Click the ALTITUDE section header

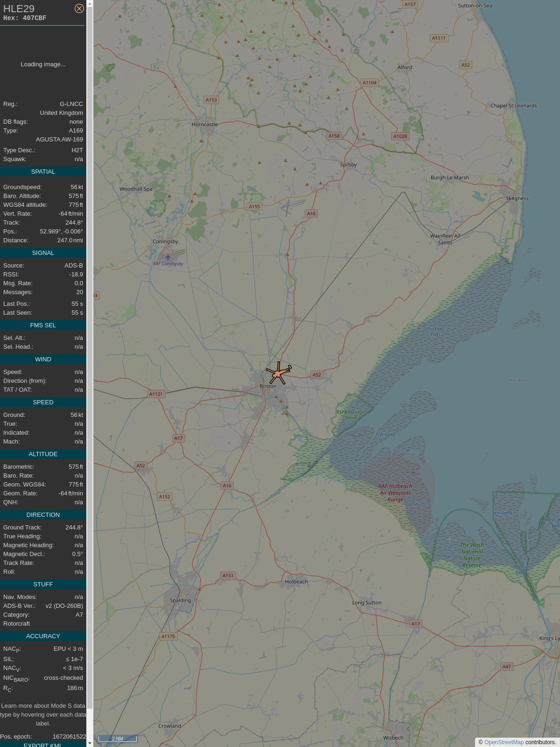[x=43, y=454]
